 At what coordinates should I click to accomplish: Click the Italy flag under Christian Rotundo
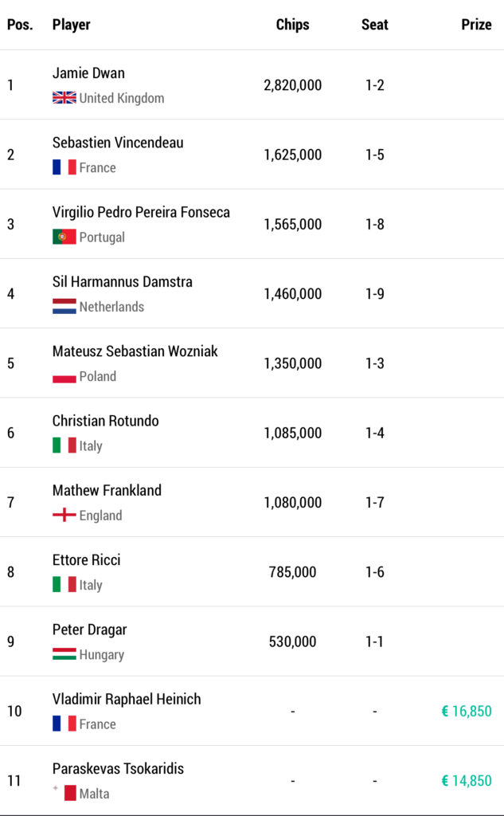(x=64, y=445)
